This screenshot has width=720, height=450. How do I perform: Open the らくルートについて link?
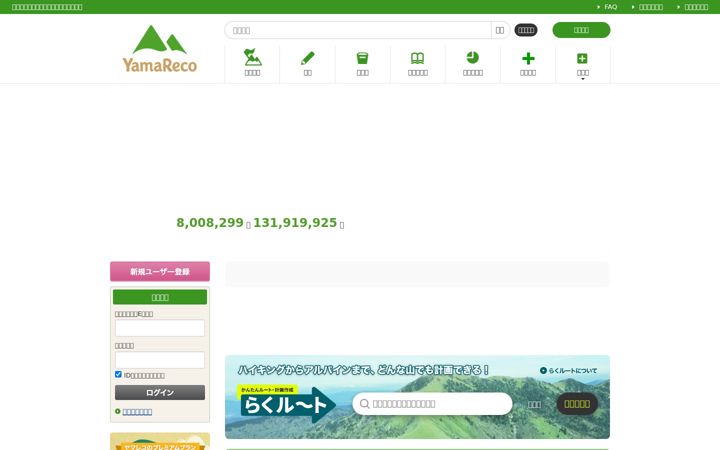tap(568, 371)
